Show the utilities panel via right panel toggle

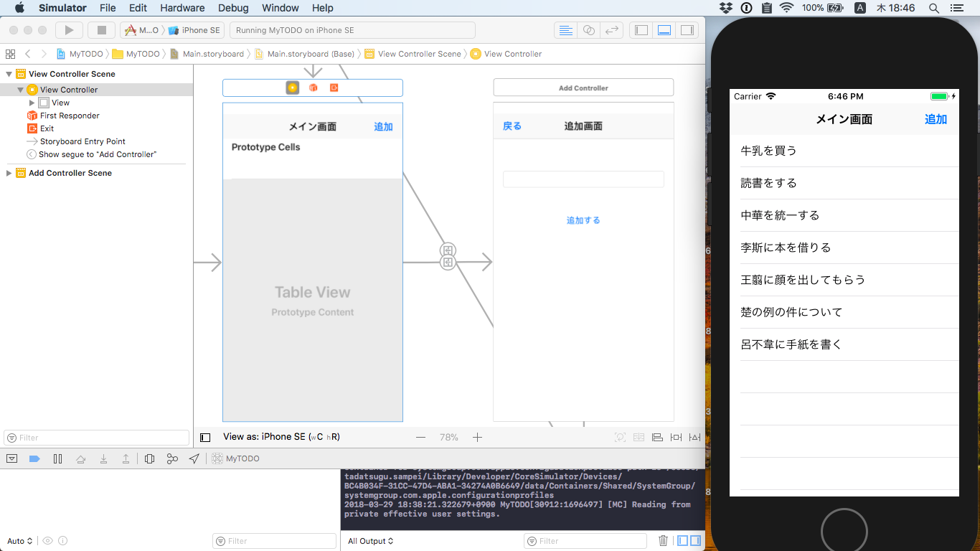tap(687, 29)
